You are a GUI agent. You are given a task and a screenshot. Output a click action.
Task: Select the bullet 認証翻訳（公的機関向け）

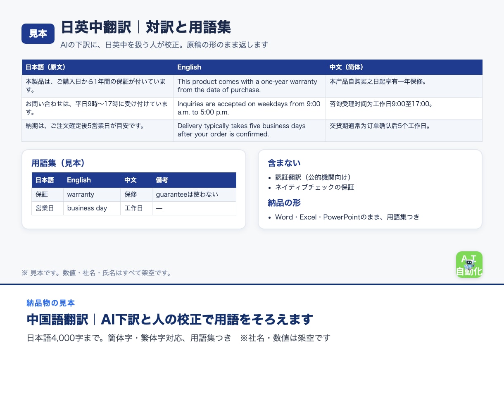[x=313, y=177]
